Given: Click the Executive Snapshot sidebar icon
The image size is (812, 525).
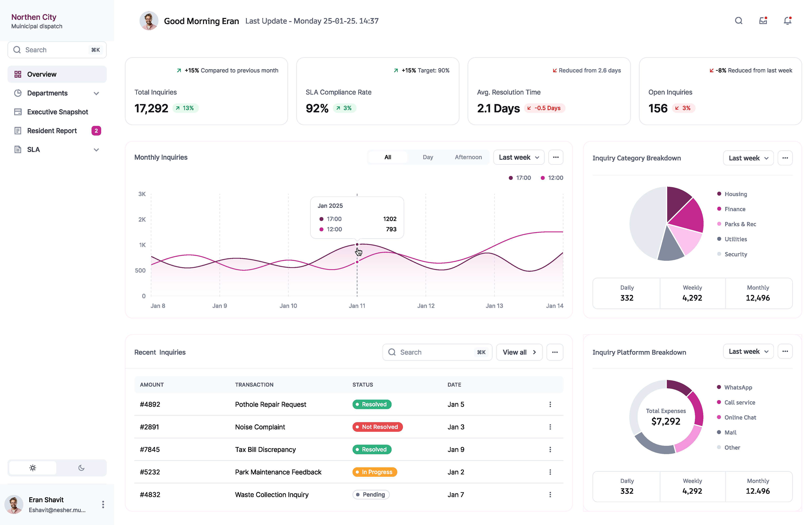Looking at the screenshot, I should click(x=18, y=112).
